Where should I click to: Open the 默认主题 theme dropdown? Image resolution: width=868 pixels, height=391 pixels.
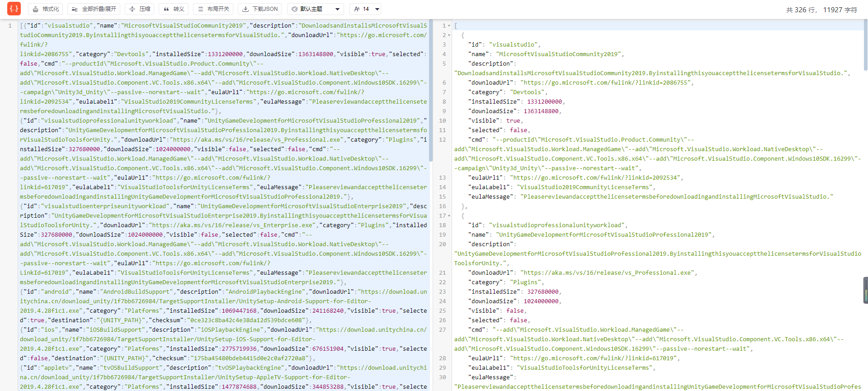(x=315, y=9)
